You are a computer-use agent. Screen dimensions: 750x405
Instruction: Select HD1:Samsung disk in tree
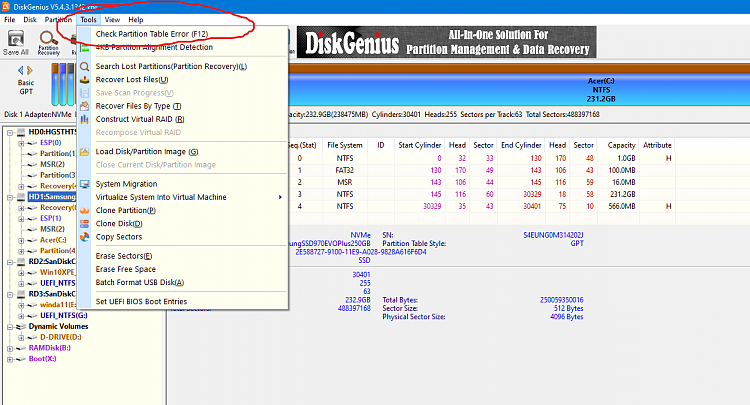pos(52,197)
